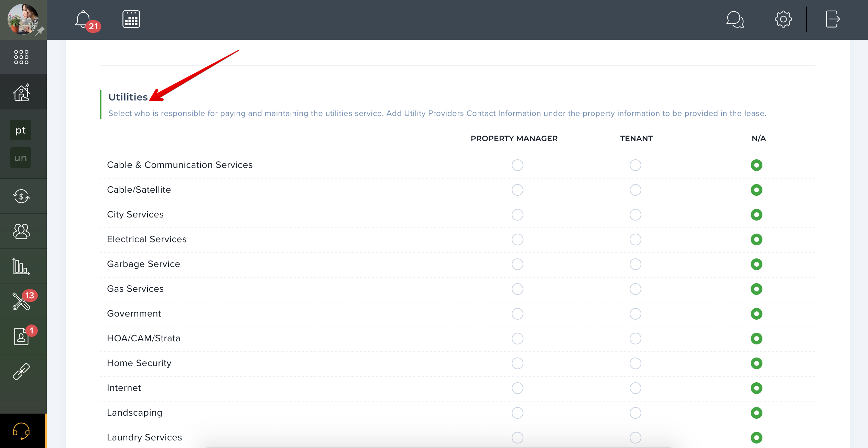Set Cable/Satellite to Property Manager

point(517,190)
